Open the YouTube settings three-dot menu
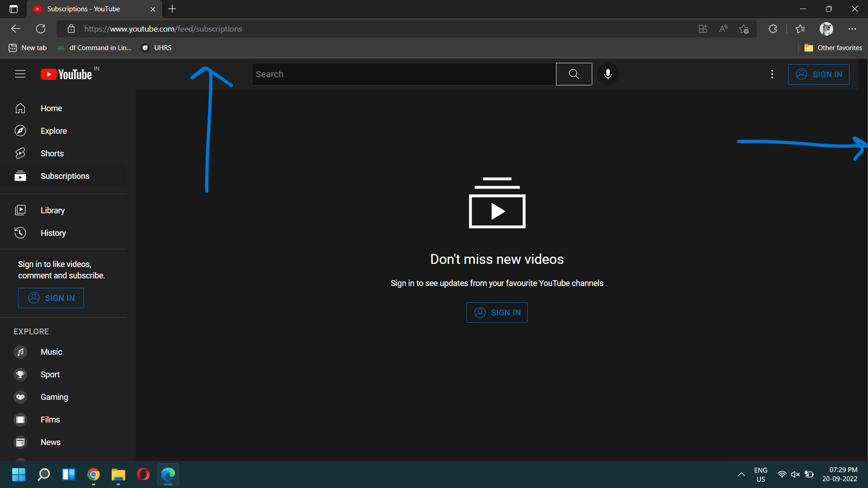Image resolution: width=868 pixels, height=488 pixels. (x=772, y=74)
